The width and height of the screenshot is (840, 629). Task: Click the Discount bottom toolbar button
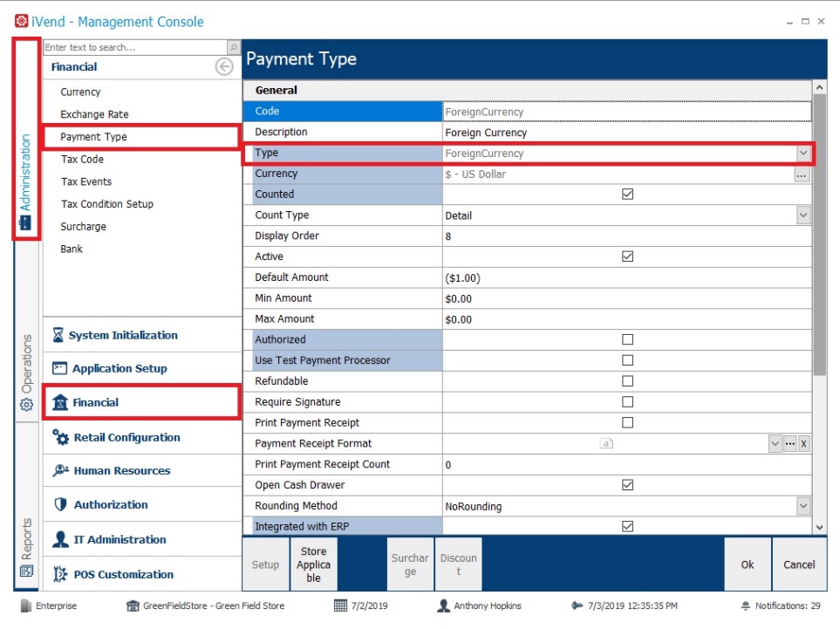point(458,564)
